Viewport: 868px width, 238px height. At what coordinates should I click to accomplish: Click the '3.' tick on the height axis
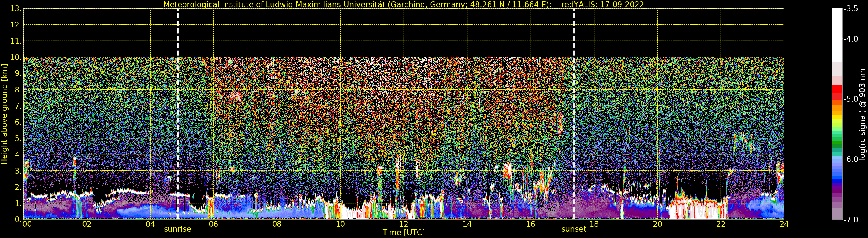coord(18,171)
